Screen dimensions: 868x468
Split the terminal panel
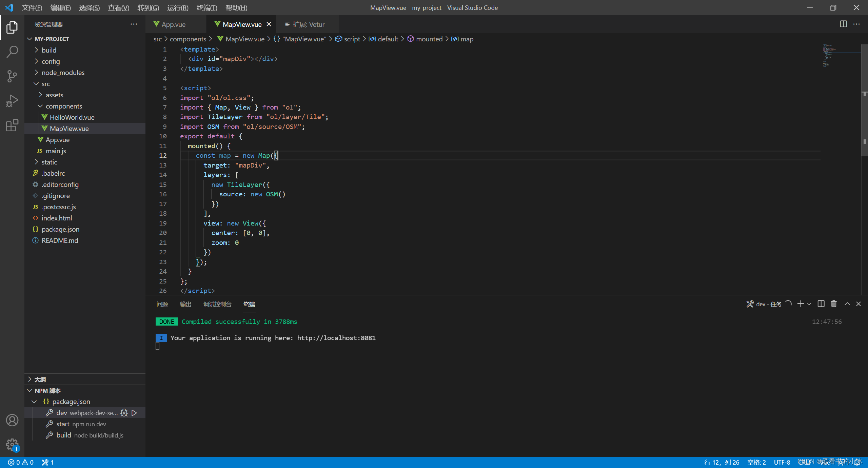[821, 304]
